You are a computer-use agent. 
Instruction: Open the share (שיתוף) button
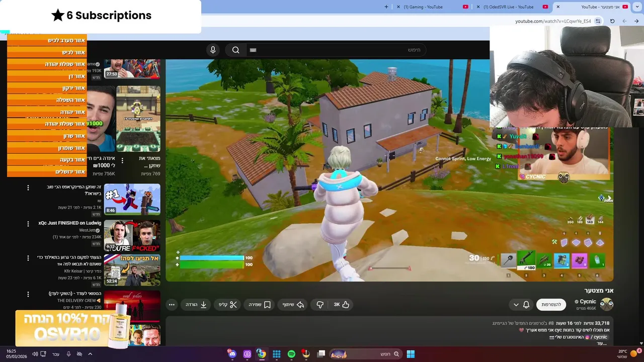[x=293, y=305]
